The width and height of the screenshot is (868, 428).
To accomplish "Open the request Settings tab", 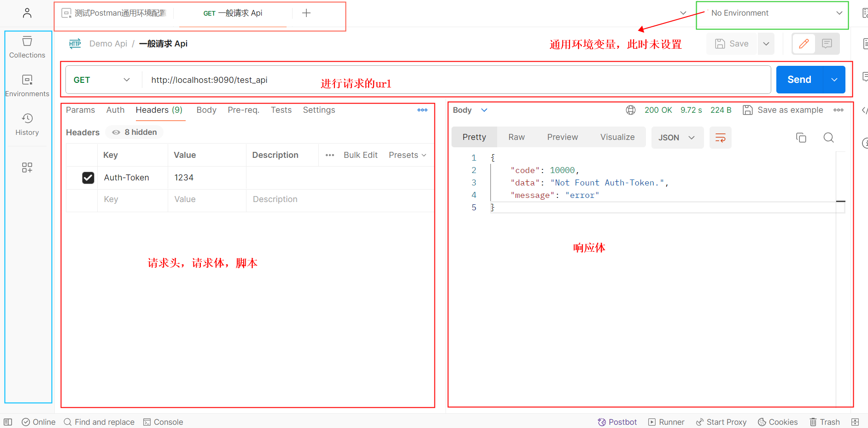I will coord(319,110).
